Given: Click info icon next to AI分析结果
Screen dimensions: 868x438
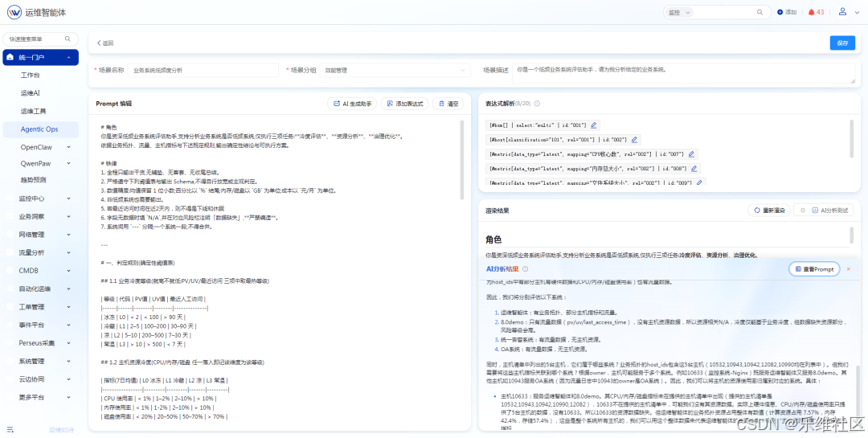Looking at the screenshot, I should pyautogui.click(x=526, y=268).
